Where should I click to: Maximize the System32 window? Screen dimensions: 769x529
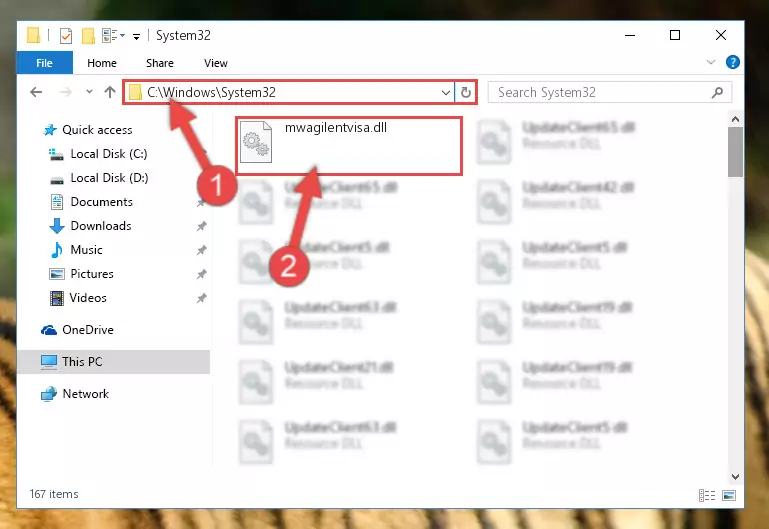(x=675, y=35)
